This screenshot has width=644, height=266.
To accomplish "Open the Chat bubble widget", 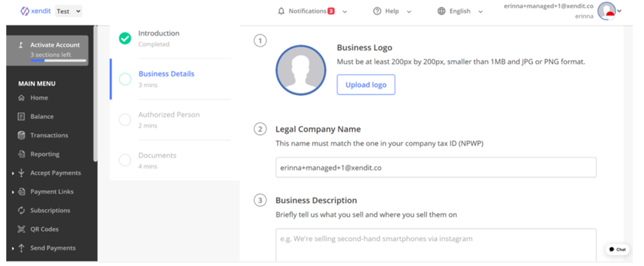I will pyautogui.click(x=617, y=249).
